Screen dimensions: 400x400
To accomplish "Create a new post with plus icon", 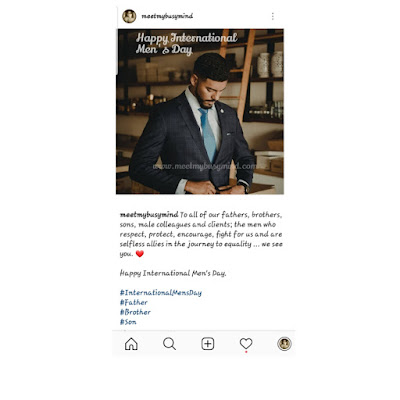I will 208,344.
